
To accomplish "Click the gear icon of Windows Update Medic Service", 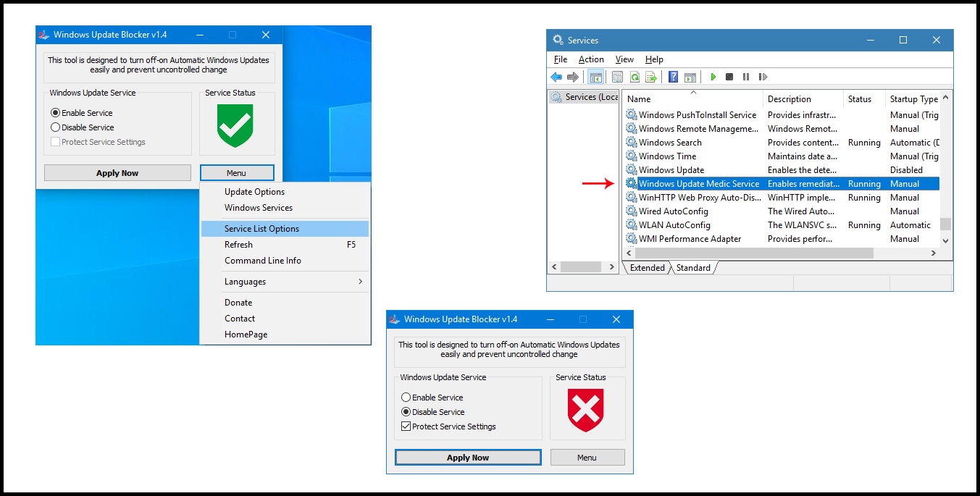I will coord(631,183).
